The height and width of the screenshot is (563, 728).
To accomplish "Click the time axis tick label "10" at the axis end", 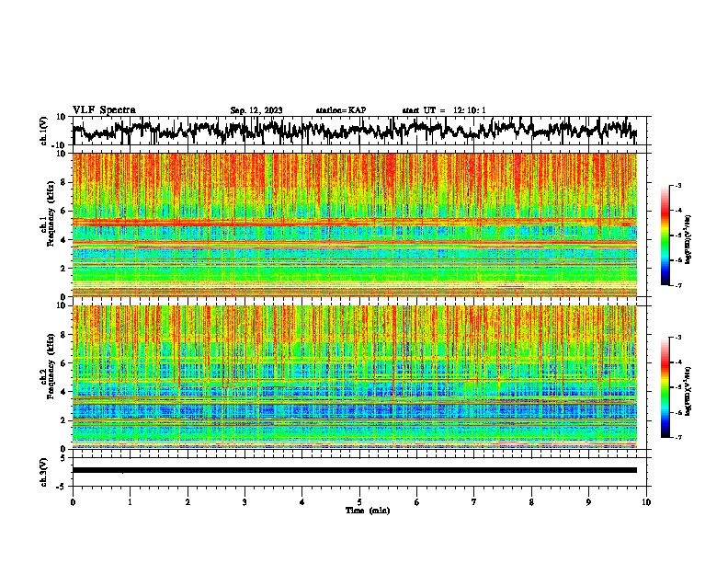I will coord(646,502).
